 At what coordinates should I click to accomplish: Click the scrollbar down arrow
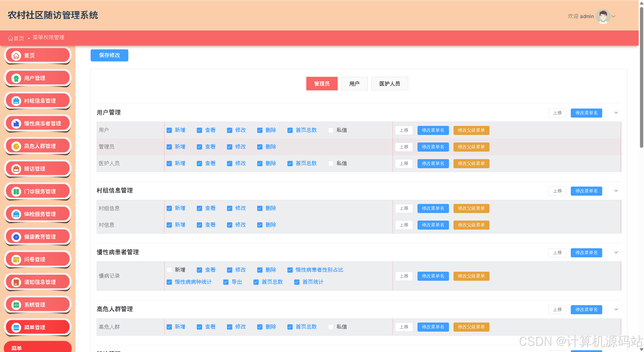pyautogui.click(x=641, y=349)
